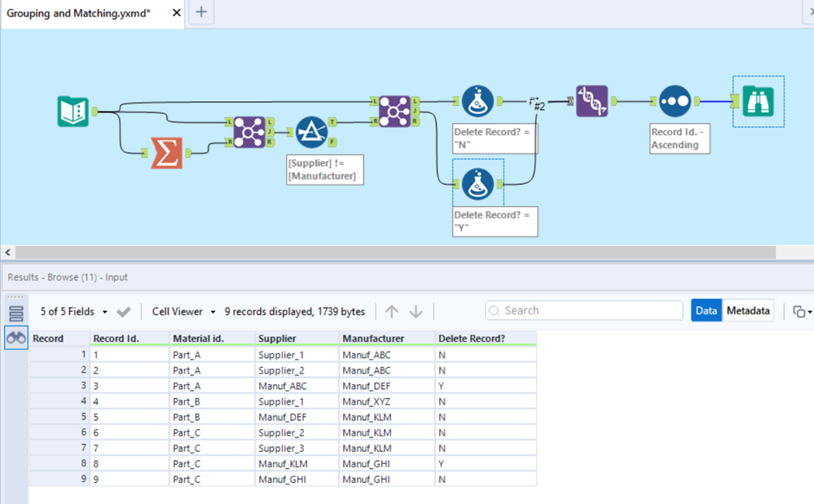Click the messages list icon in results sidebar
Image resolution: width=814 pixels, height=504 pixels.
pos(16,313)
